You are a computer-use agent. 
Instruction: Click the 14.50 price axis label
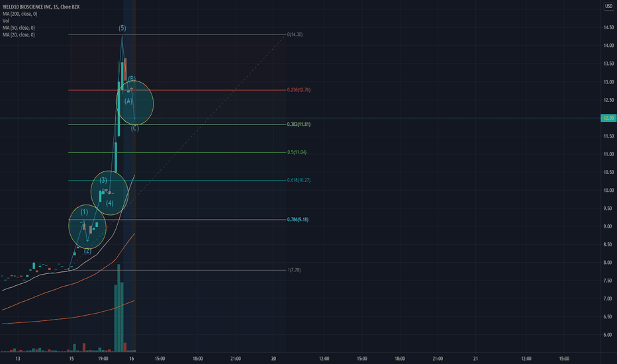(608, 28)
